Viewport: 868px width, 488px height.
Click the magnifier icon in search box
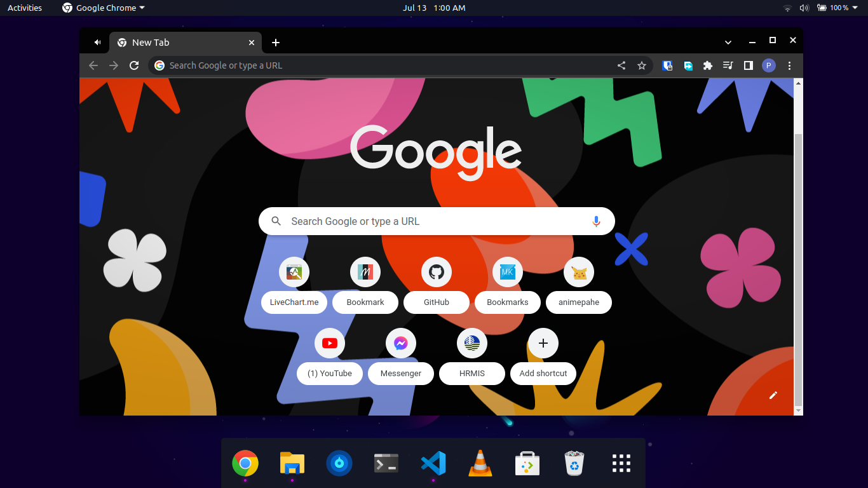pos(276,221)
